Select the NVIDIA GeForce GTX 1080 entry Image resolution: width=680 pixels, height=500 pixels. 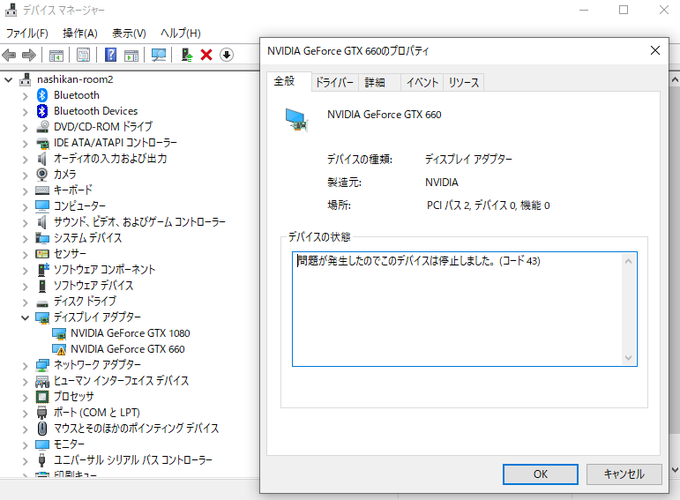pos(130,333)
